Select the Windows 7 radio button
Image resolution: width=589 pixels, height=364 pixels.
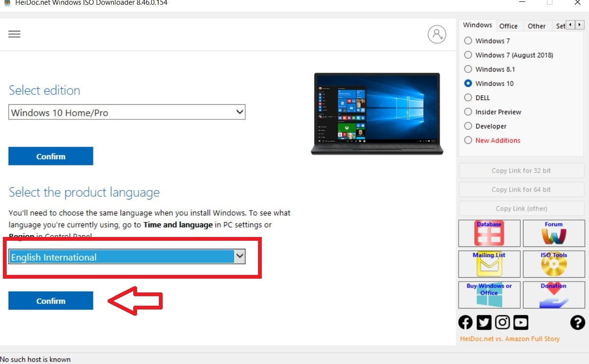pyautogui.click(x=468, y=41)
